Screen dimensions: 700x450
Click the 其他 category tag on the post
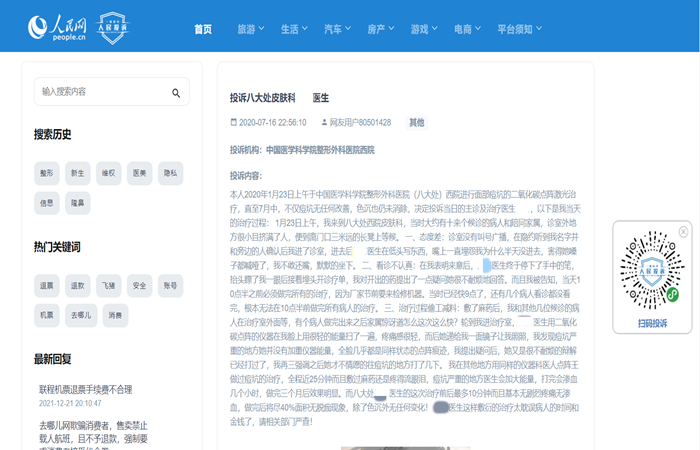(416, 123)
